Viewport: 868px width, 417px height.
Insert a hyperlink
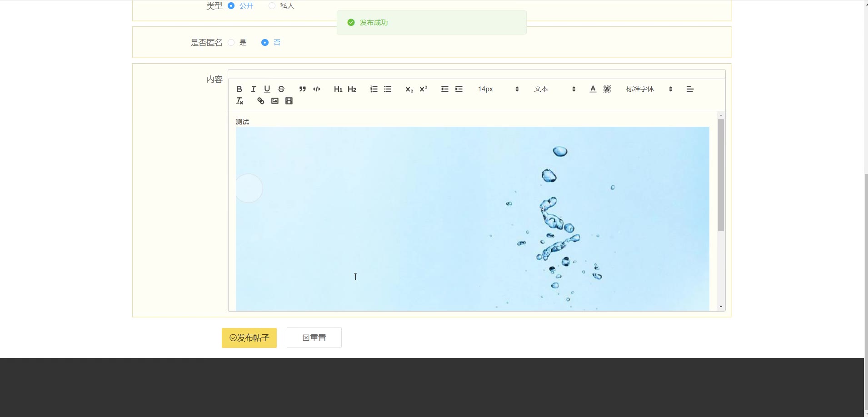[260, 101]
